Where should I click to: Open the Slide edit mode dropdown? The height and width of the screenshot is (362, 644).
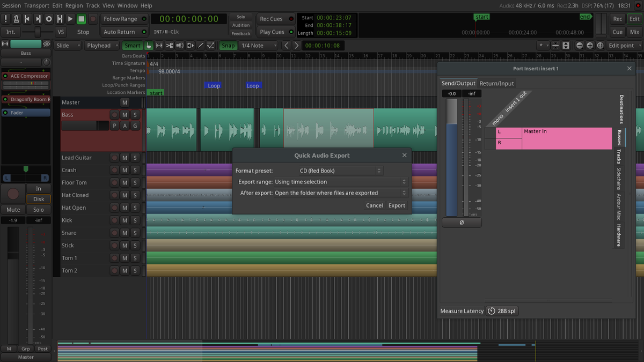[68, 46]
